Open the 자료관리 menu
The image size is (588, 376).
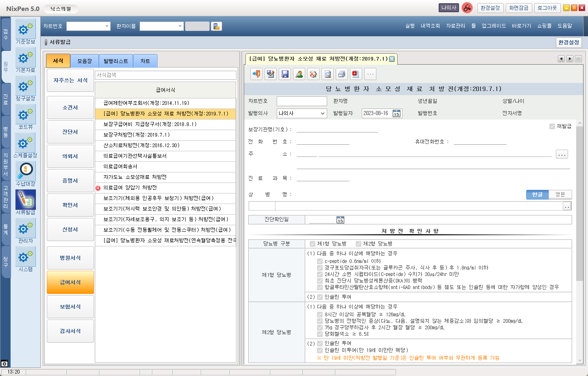455,26
